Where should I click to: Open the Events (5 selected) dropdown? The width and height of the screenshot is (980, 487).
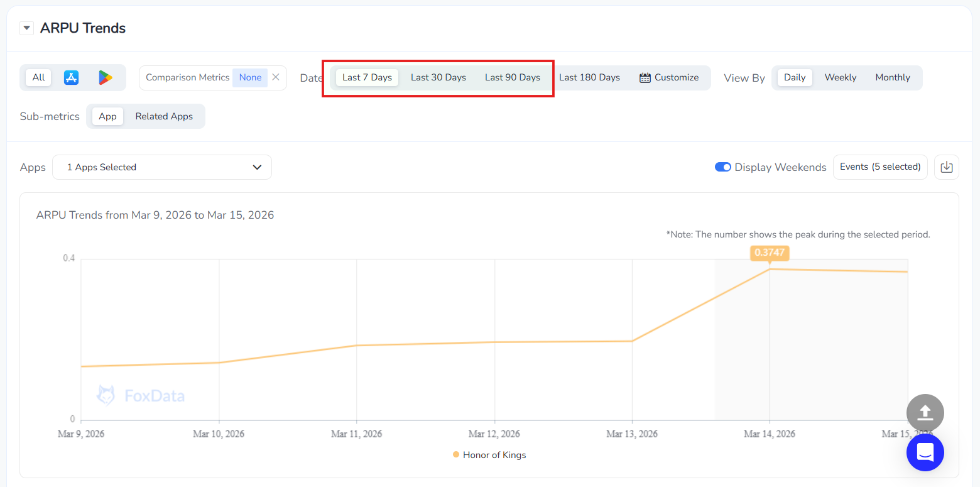coord(879,167)
